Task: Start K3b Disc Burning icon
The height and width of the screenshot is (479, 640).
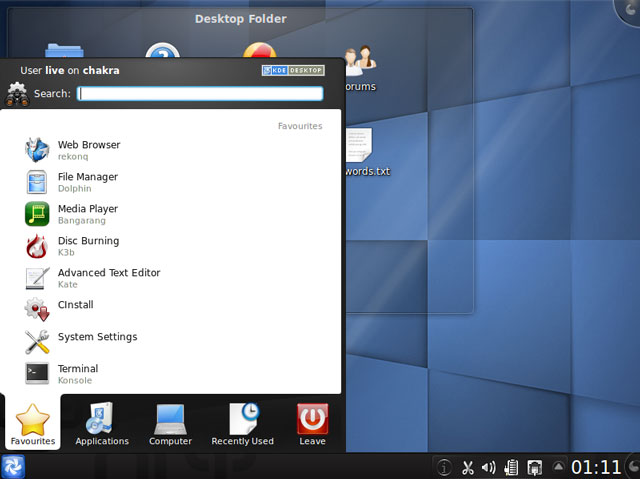Action: point(37,246)
